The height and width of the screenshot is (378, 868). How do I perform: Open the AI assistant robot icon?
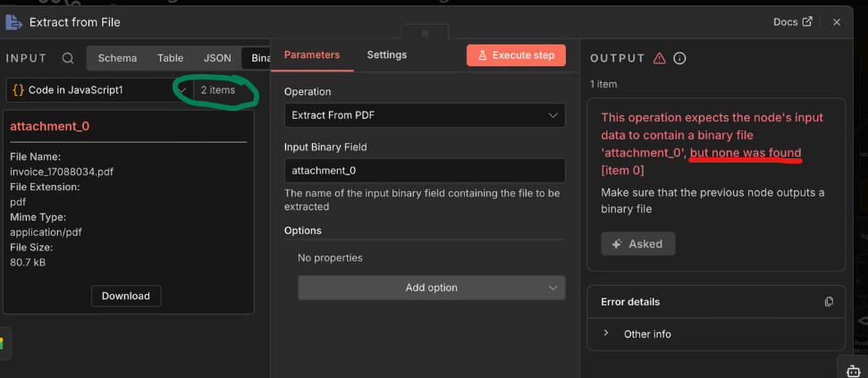(x=853, y=370)
